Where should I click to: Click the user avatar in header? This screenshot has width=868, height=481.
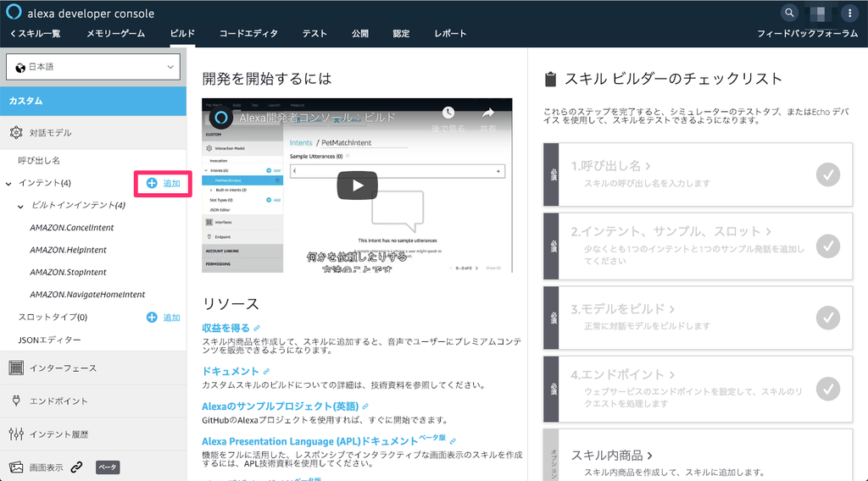coord(820,13)
